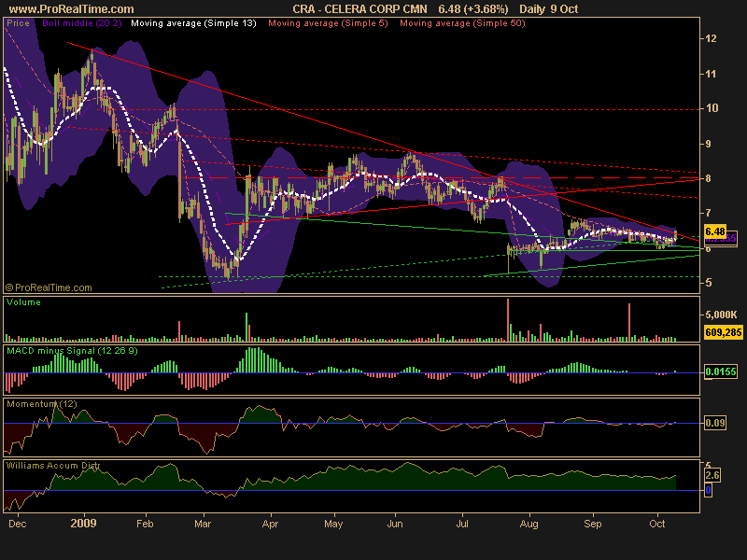The width and height of the screenshot is (747, 560).
Task: Click the 609,285 volume value tag
Action: tap(723, 332)
